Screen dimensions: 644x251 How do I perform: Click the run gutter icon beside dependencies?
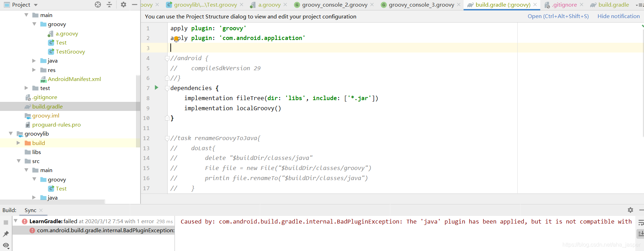coord(156,88)
